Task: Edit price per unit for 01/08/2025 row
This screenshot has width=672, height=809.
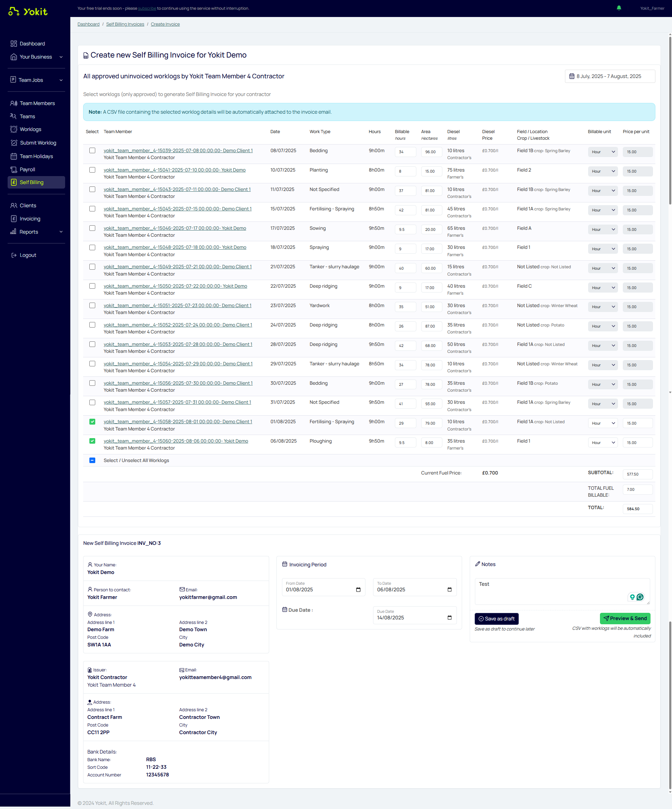Action: [638, 423]
